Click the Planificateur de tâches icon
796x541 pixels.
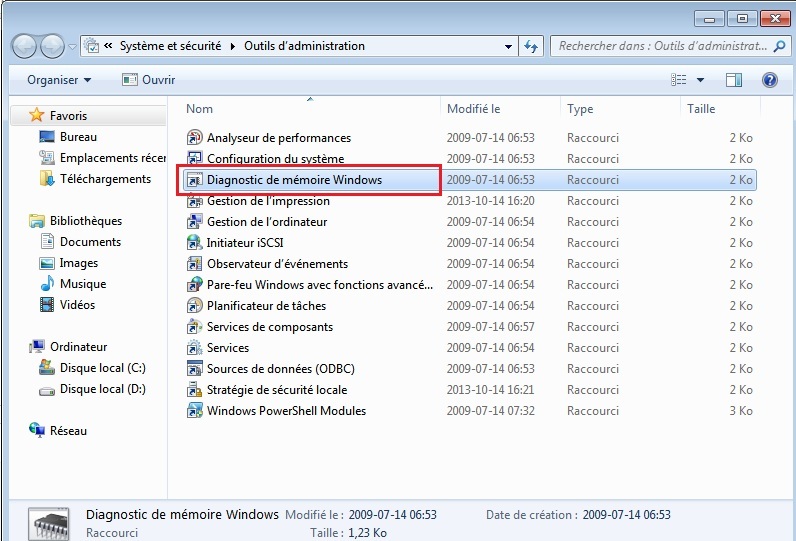(x=194, y=306)
